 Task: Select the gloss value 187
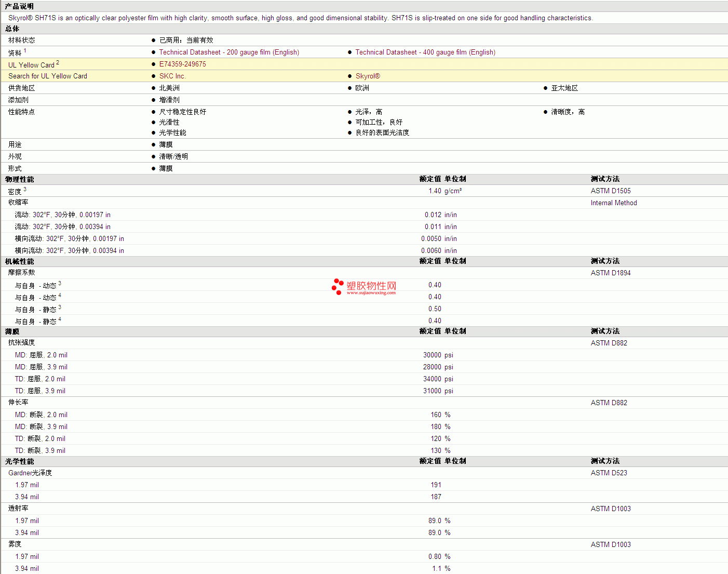coord(436,497)
